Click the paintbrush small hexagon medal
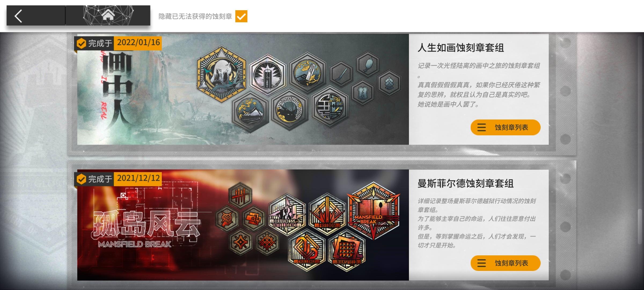This screenshot has width=644, height=290. 341,74
